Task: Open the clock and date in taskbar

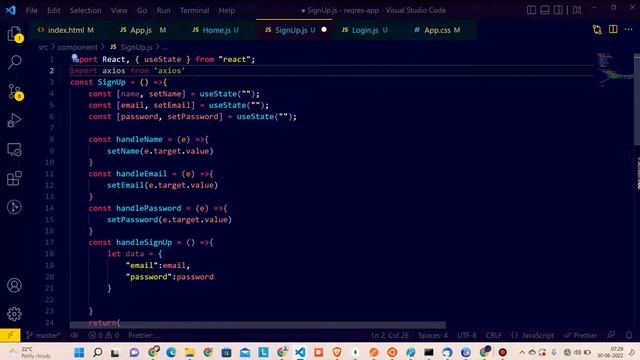Action: [611, 352]
